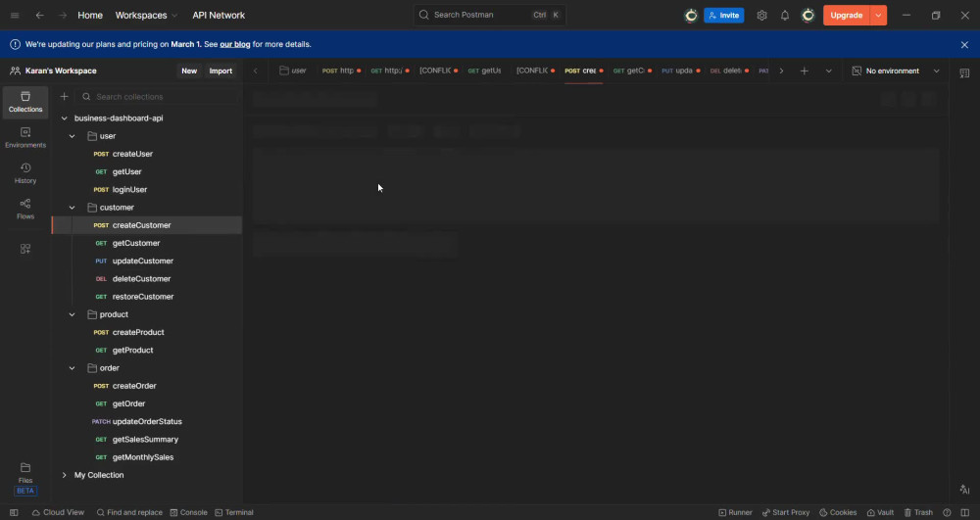
Task: Collapse the user folder
Action: [72, 136]
